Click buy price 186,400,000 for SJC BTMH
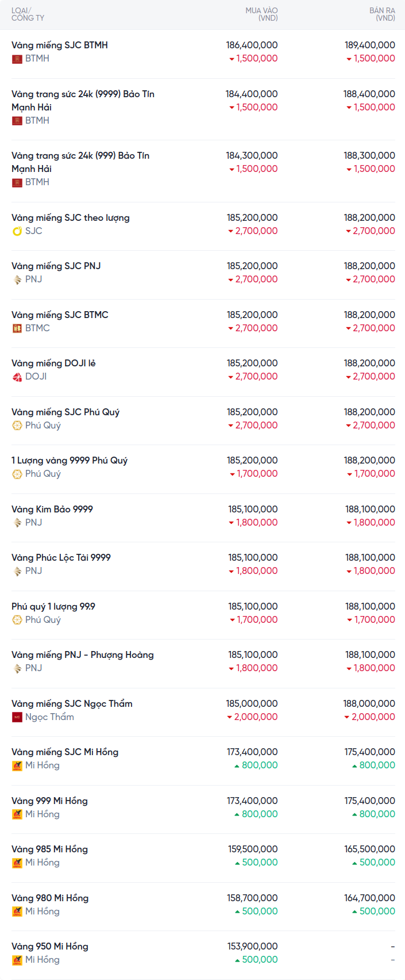The width and height of the screenshot is (405, 980). [252, 45]
